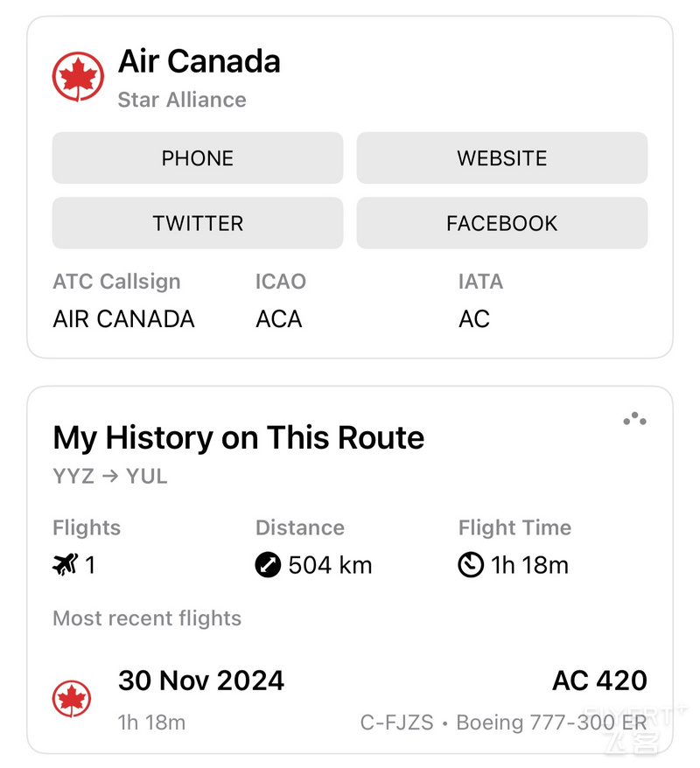Tap the Star Alliance label
This screenshot has height=768, width=700.
(182, 100)
